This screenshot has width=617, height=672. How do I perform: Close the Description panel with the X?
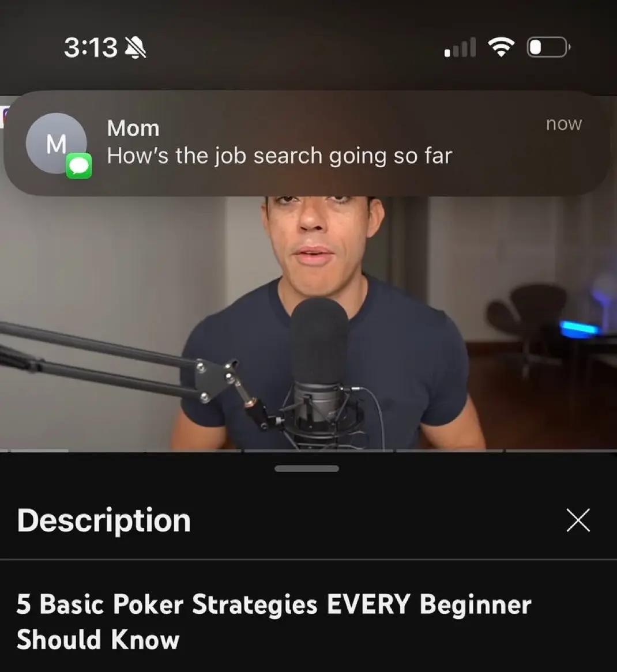[x=578, y=520]
